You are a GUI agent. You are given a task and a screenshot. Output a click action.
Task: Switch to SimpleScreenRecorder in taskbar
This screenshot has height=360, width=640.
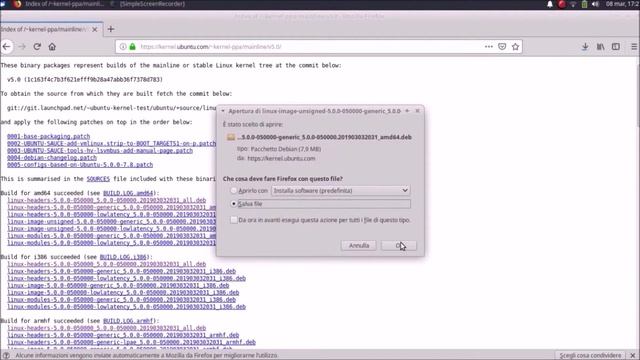click(148, 4)
